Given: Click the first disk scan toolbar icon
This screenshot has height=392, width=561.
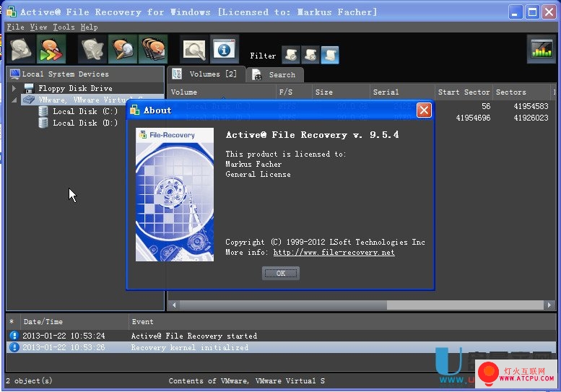Looking at the screenshot, I should point(21,49).
